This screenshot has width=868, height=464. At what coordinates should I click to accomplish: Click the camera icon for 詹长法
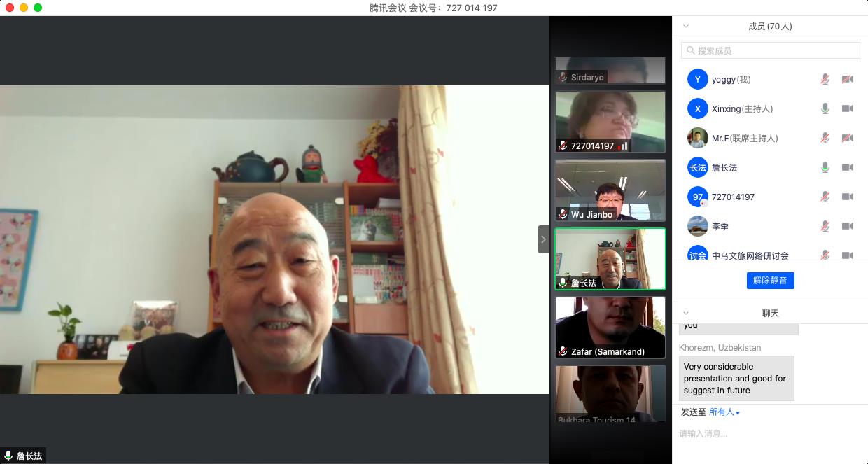coord(847,167)
